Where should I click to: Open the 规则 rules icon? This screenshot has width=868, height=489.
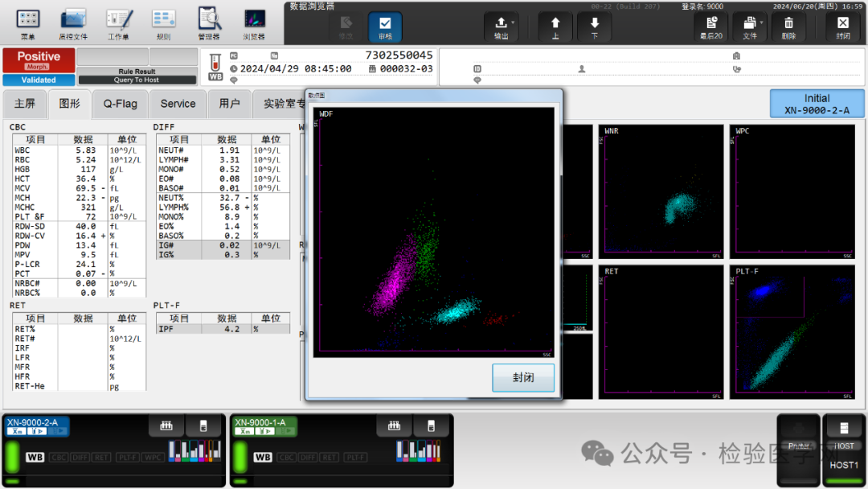pyautogui.click(x=164, y=24)
